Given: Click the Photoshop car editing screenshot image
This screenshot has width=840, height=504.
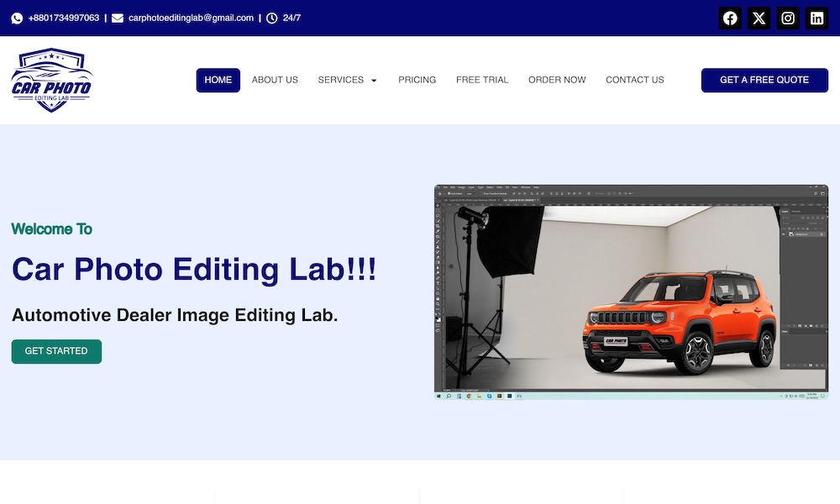Looking at the screenshot, I should (630, 291).
